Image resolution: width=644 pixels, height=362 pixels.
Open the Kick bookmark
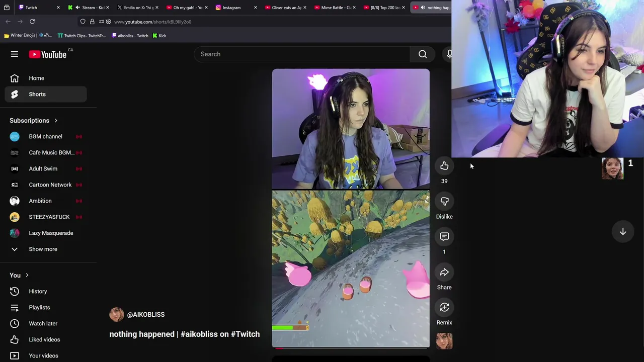[159, 36]
